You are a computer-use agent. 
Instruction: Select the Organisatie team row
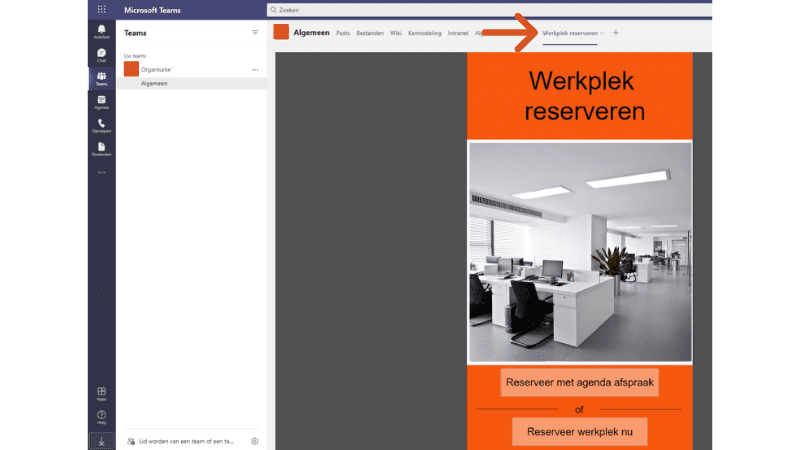(192, 69)
